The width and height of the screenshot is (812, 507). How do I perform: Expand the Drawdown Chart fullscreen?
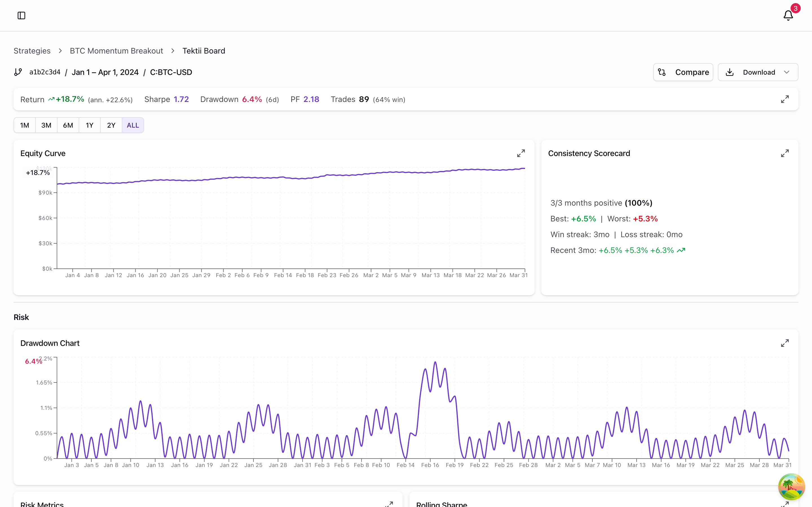785,343
